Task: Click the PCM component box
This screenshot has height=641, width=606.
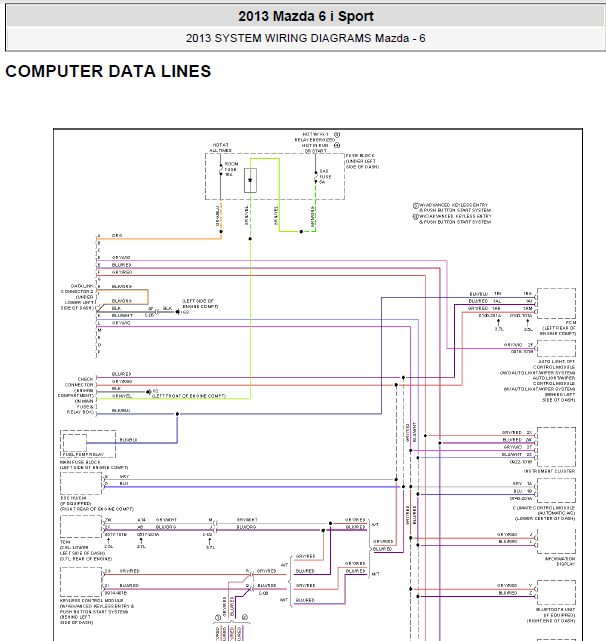Action: [556, 303]
